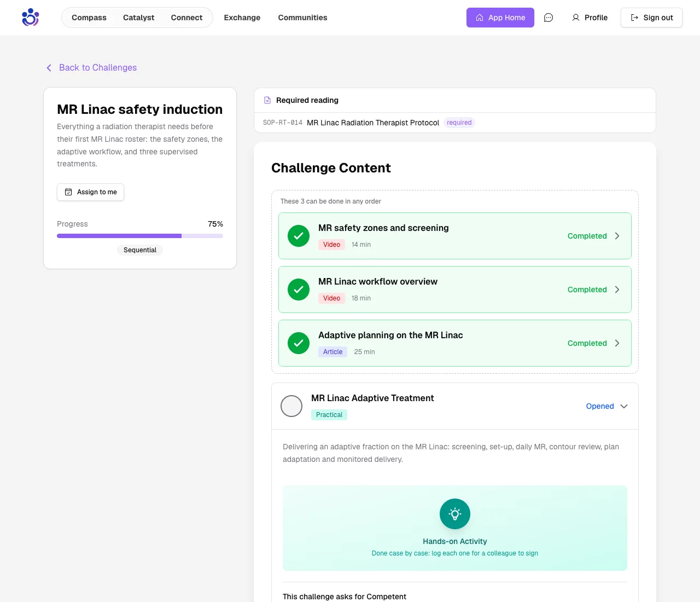
Task: Click the Video tag on MR Linac workflow overview
Action: [331, 298]
